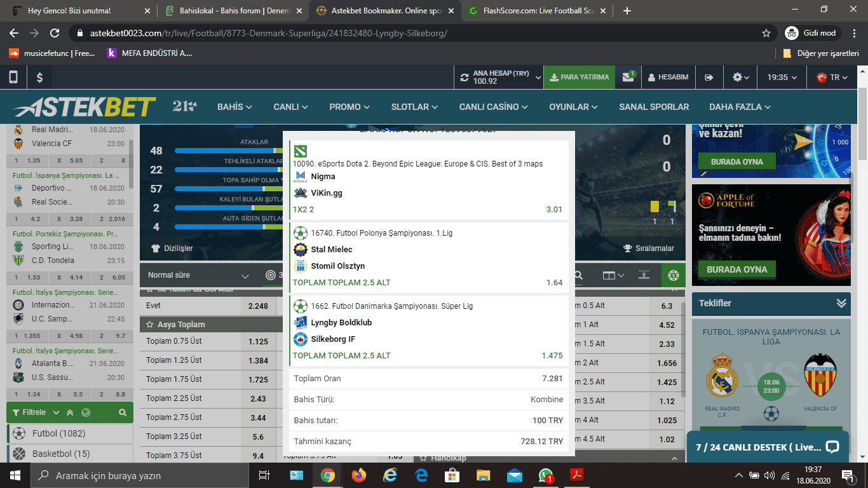Viewport: 868px width, 488px height.
Task: Click the Windows taskbar search box
Action: pos(140,475)
